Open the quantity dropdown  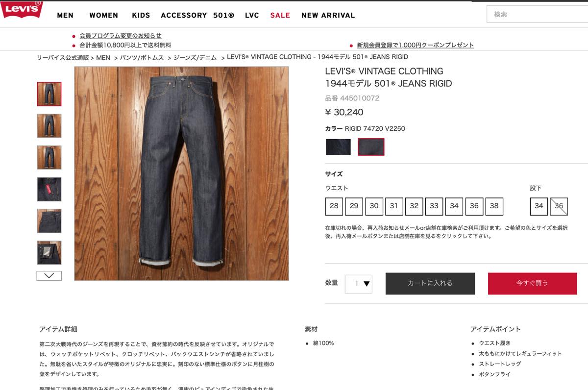359,284
